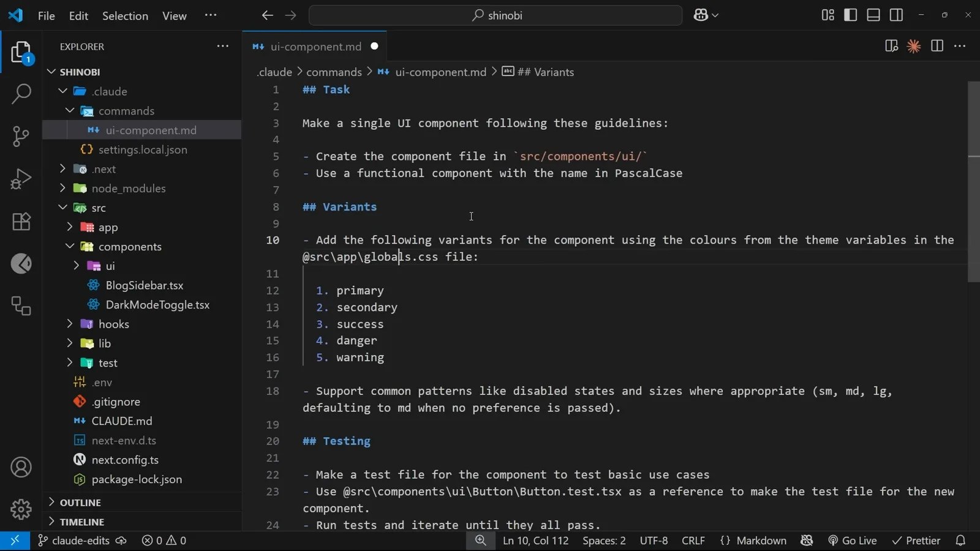The image size is (980, 551).
Task: Click the orange Claude Code icon in editor toolbar
Action: pyautogui.click(x=914, y=47)
